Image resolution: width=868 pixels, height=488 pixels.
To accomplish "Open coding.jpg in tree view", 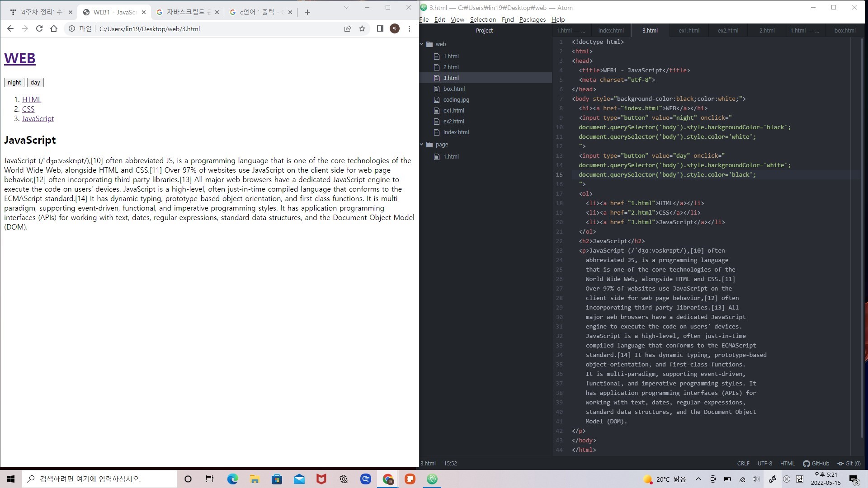I will tap(456, 99).
